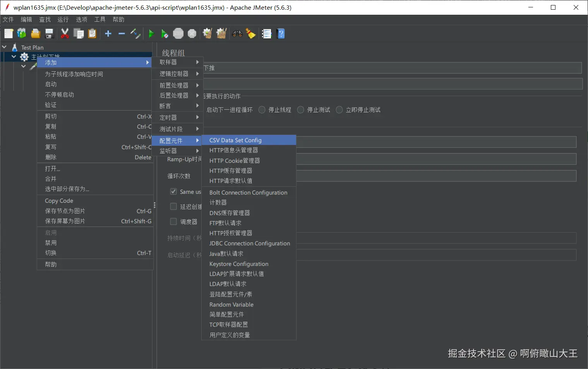Open the Templates icon in toolbar
This screenshot has height=369, width=588.
(x=22, y=34)
